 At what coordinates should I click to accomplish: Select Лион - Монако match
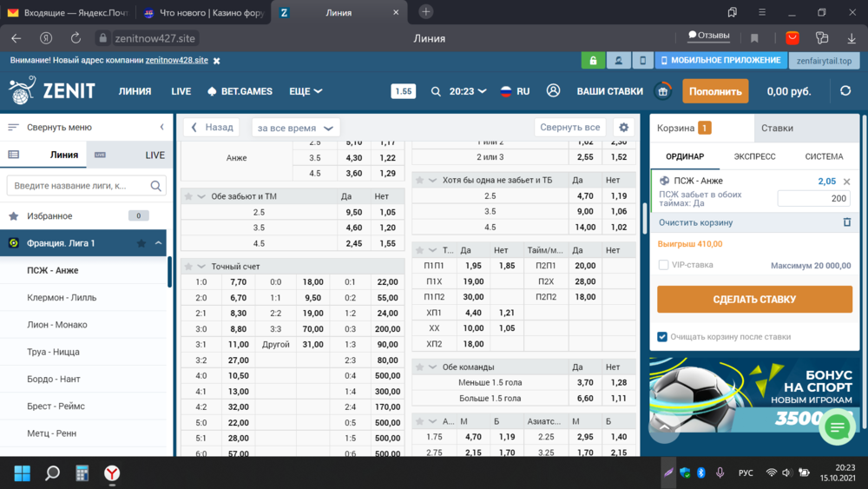(83, 325)
